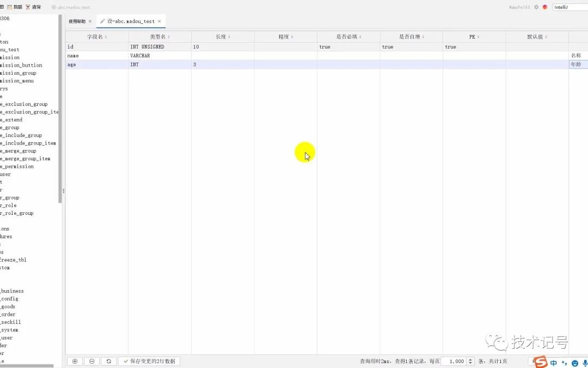Sort by 是否必填 column header
The width and height of the screenshot is (588, 368).
[x=349, y=37]
